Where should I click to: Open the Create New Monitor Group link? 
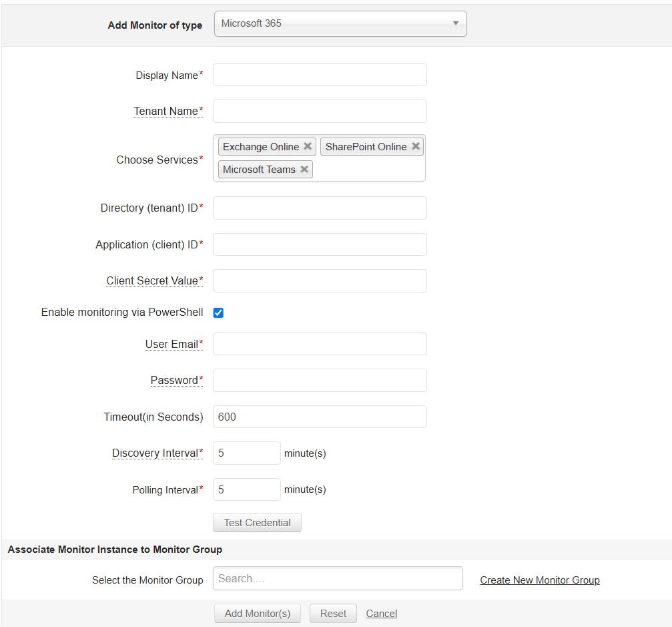(540, 580)
